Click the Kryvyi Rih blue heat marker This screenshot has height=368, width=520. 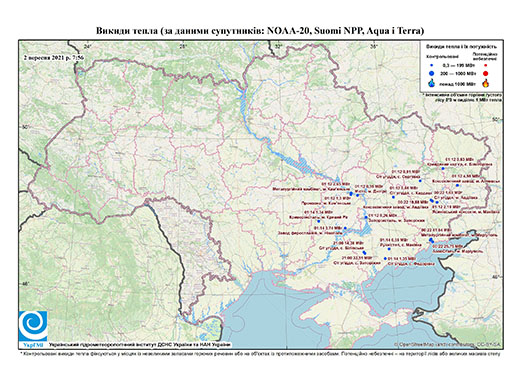click(318, 221)
